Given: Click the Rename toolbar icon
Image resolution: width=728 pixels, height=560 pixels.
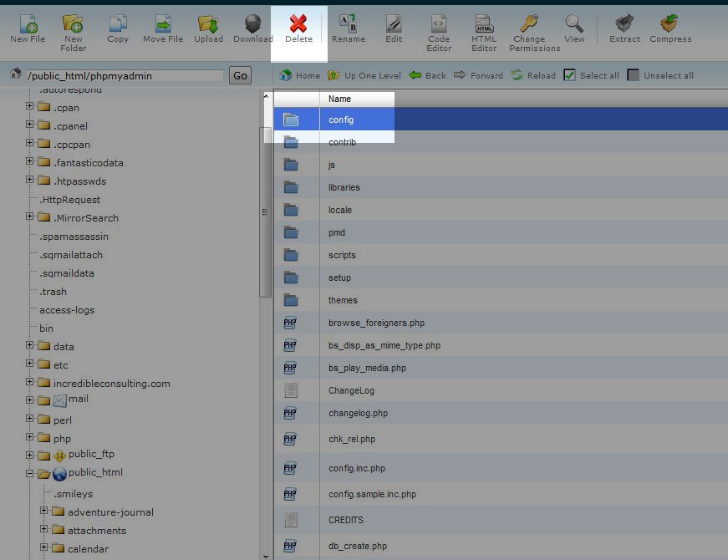Looking at the screenshot, I should coord(348,23).
